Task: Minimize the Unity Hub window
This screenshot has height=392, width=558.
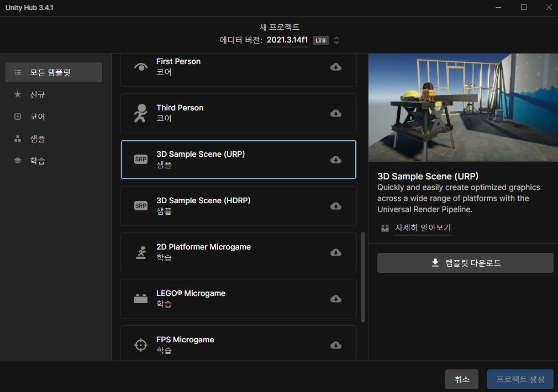Action: (498, 8)
